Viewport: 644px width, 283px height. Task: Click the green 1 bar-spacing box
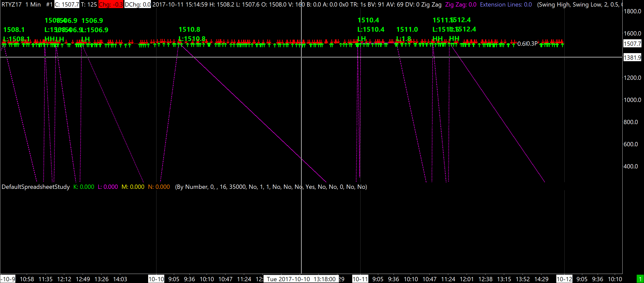pyautogui.click(x=640, y=279)
